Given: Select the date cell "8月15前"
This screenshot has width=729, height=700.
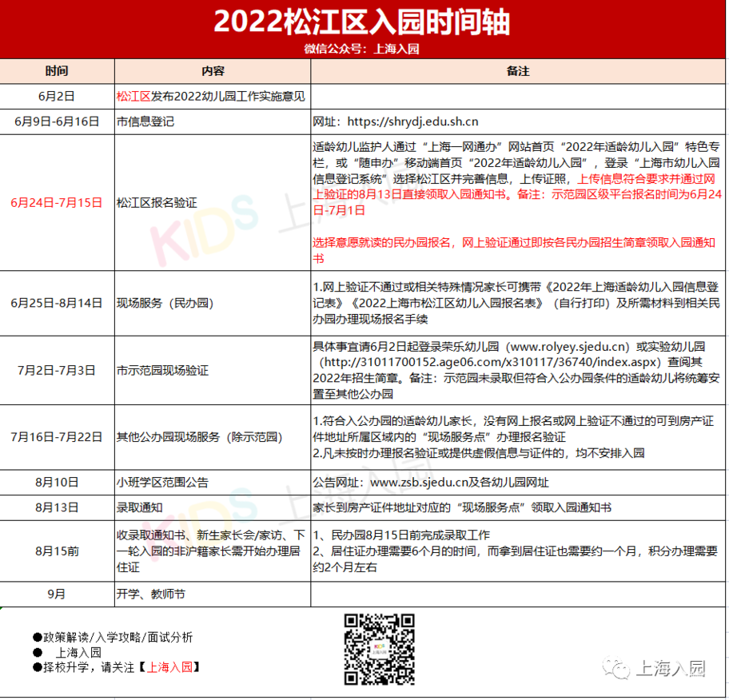Looking at the screenshot, I should 57,551.
